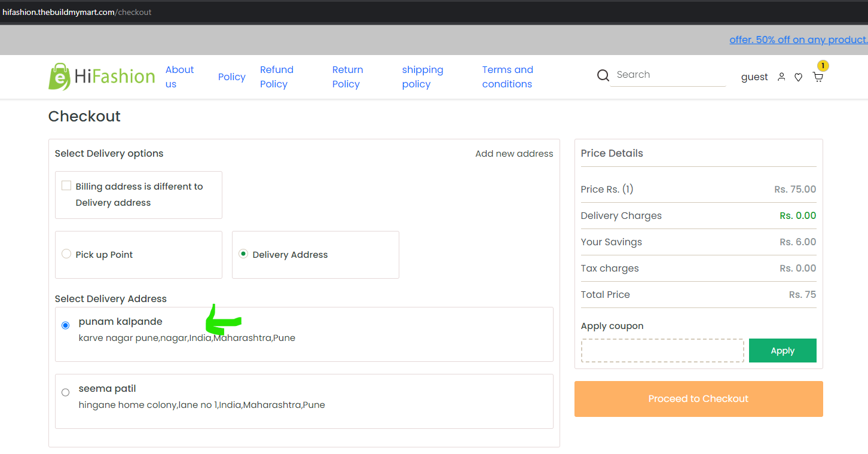The height and width of the screenshot is (454, 868).
Task: Open the shopping cart icon
Action: (818, 77)
